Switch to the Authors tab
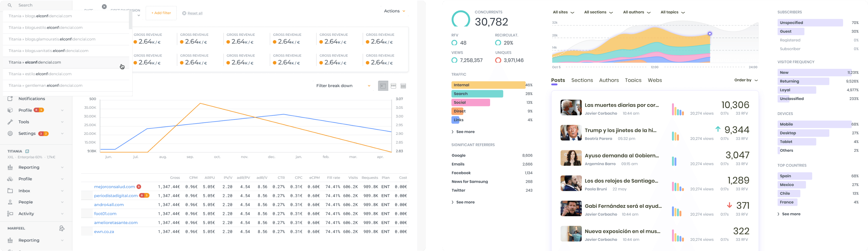Image resolution: width=868 pixels, height=251 pixels. click(609, 80)
